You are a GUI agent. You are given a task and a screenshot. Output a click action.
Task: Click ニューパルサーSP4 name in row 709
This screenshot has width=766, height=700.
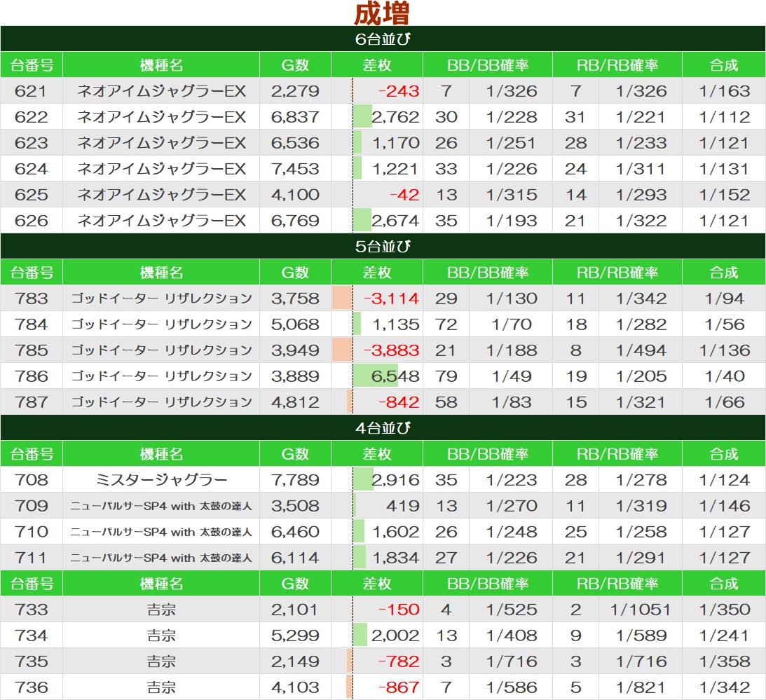tap(161, 506)
